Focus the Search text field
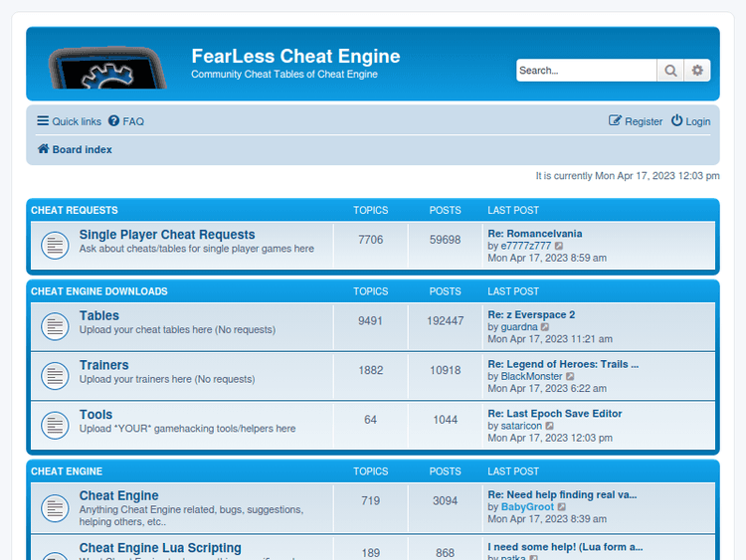746x560 pixels. [586, 71]
